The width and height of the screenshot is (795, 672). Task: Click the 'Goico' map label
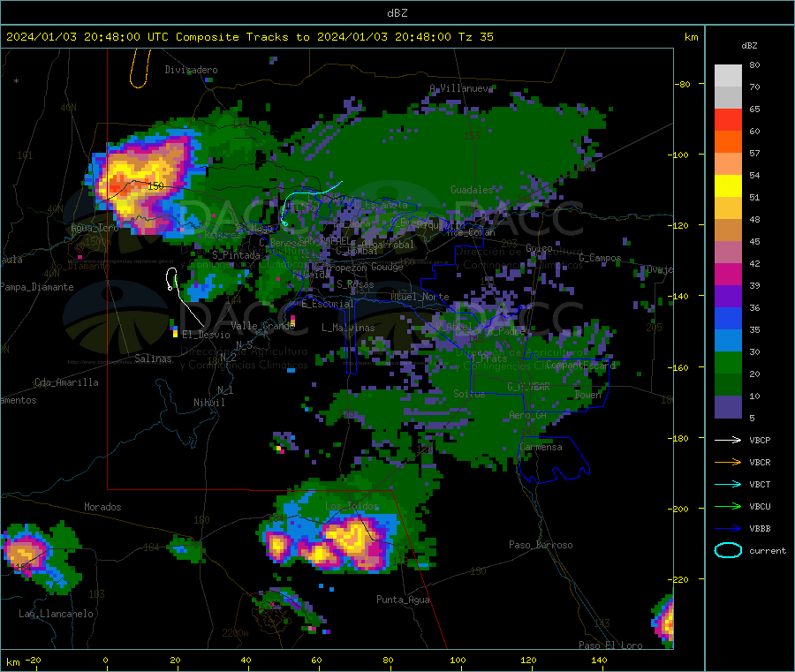[539, 248]
